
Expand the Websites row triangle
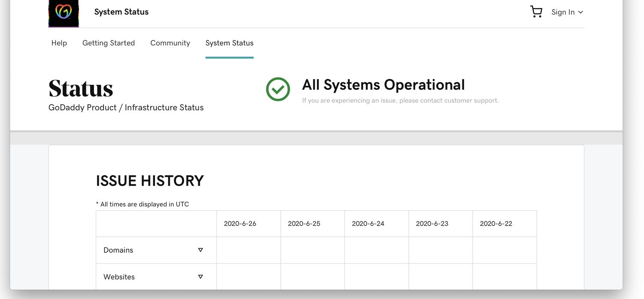(200, 277)
